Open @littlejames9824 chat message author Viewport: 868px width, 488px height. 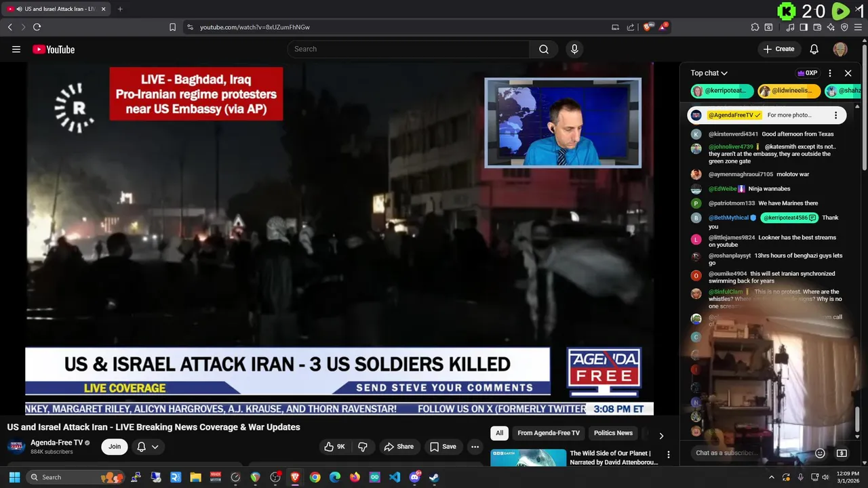[x=732, y=237]
